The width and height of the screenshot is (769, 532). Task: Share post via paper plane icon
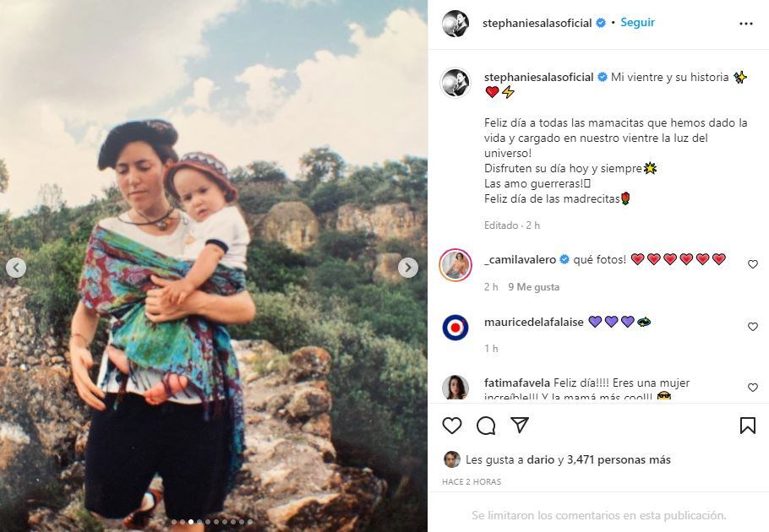pyautogui.click(x=520, y=426)
